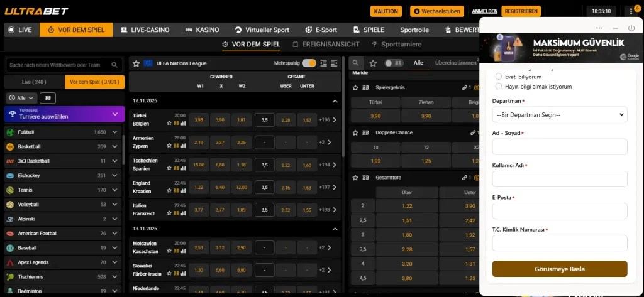Focus the T.C. Kimlik Numarası field

559,243
